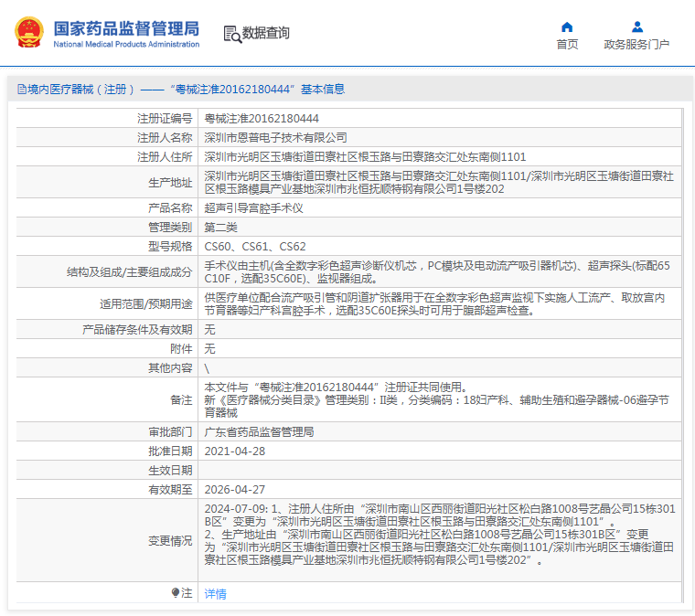Click the 备注 row label
Image resolution: width=695 pixels, height=616 pixels.
181,400
